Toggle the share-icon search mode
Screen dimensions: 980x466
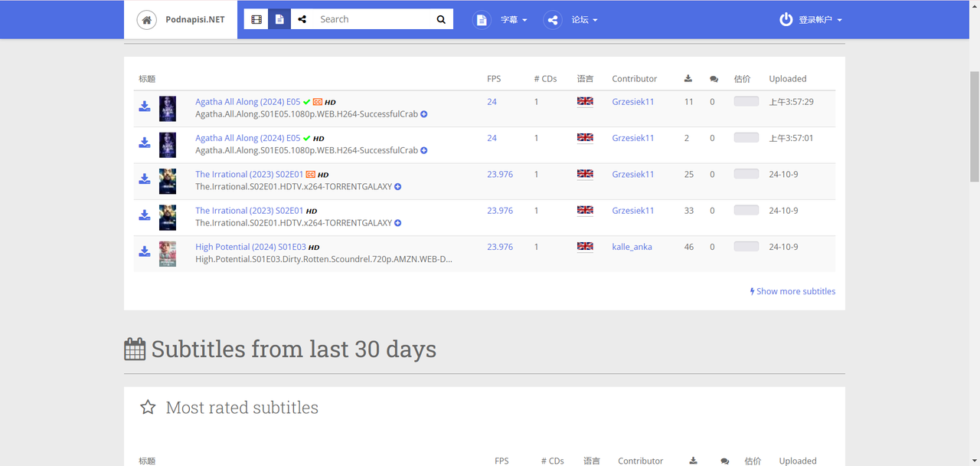point(302,20)
